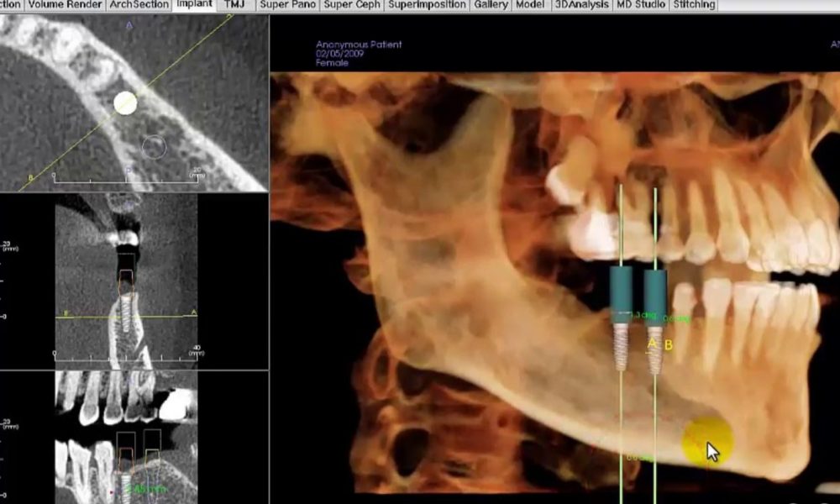Open the ArchSection tab
This screenshot has width=840, height=504.
139,5
